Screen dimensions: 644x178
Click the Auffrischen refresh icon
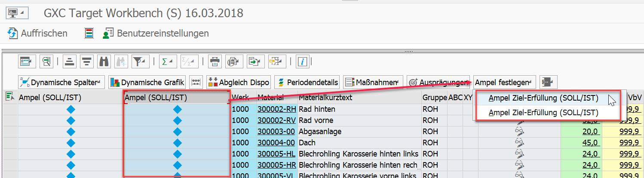[x=13, y=34]
